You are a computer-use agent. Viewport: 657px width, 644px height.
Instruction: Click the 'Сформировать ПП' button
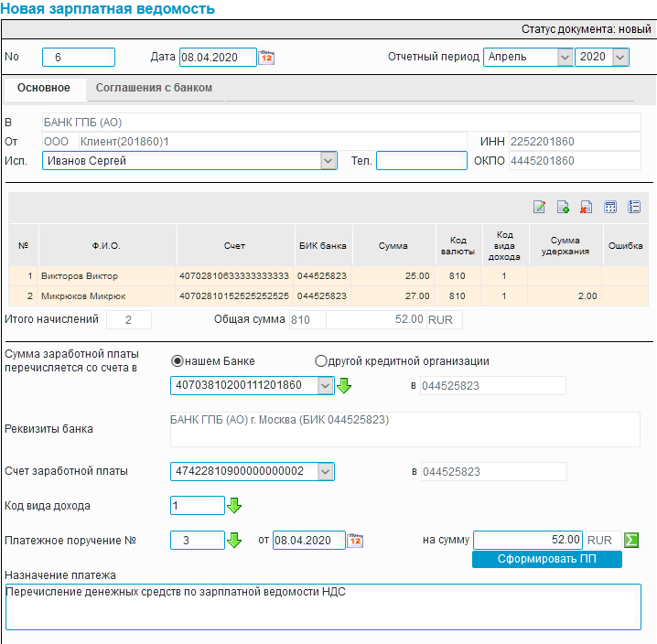point(547,559)
